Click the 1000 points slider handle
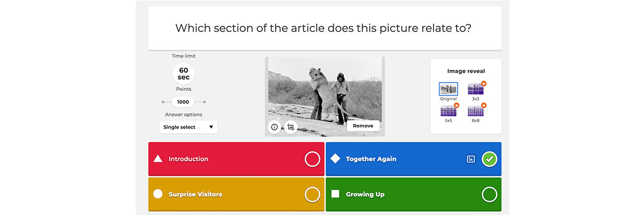644x215 pixels. click(x=183, y=102)
